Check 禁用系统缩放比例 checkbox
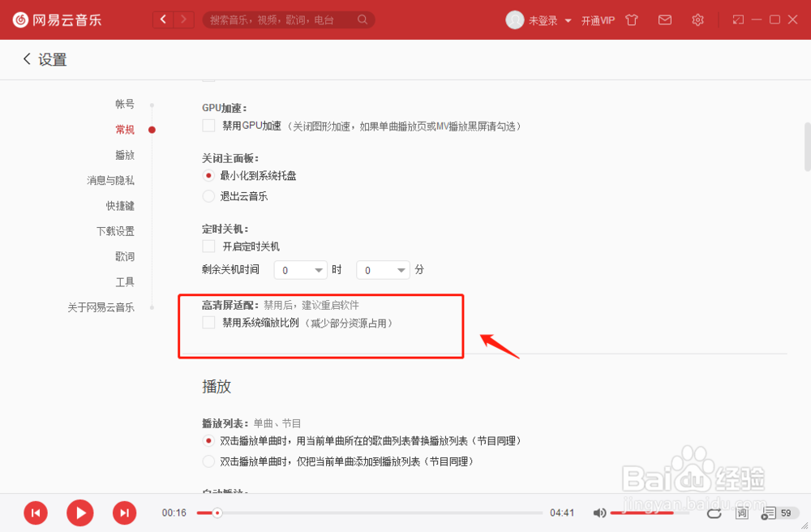Viewport: 811px width, 532px height. (208, 323)
